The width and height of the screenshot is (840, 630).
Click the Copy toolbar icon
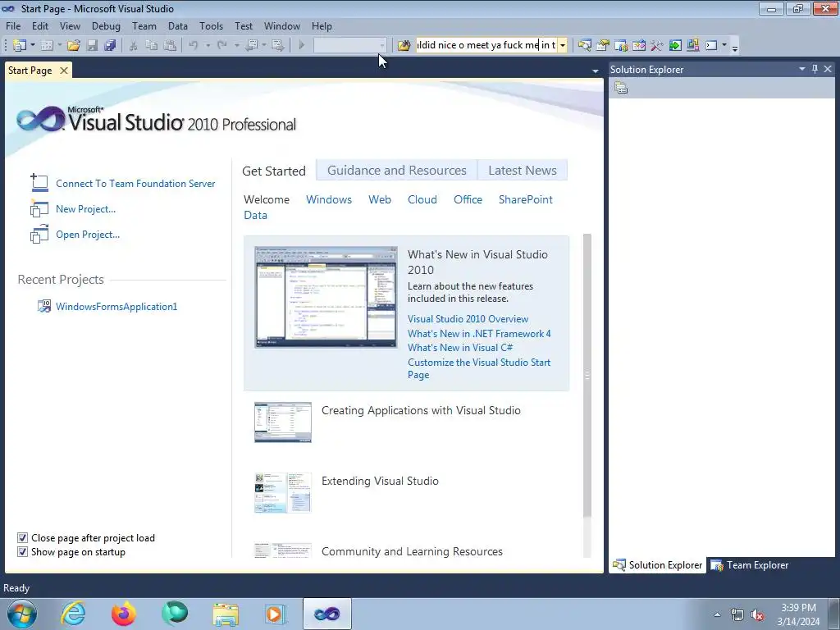pos(152,46)
